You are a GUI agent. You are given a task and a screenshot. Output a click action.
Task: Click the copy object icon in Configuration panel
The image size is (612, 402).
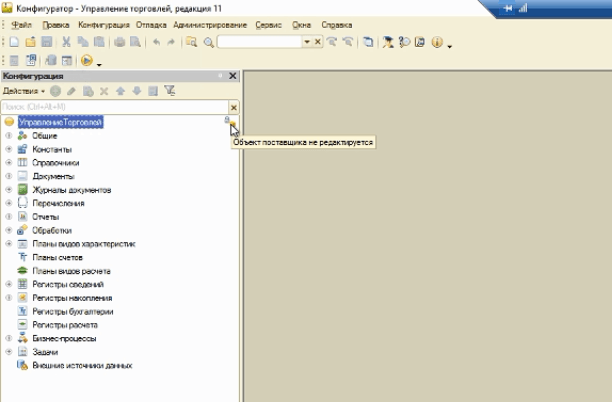(88, 91)
